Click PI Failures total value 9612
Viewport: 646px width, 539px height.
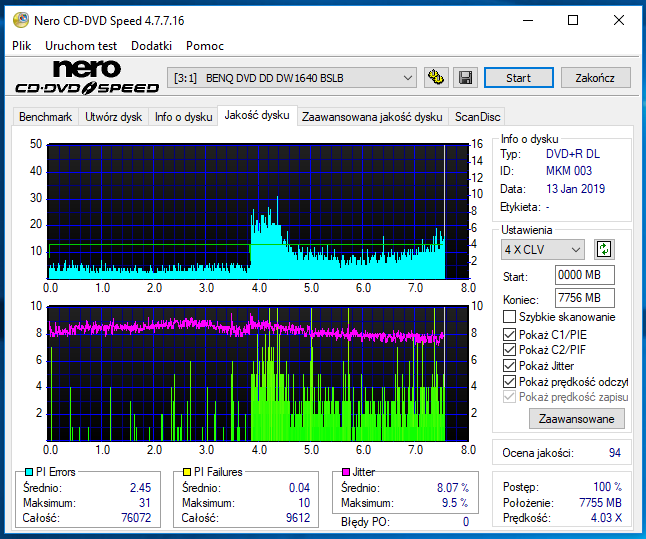point(298,518)
